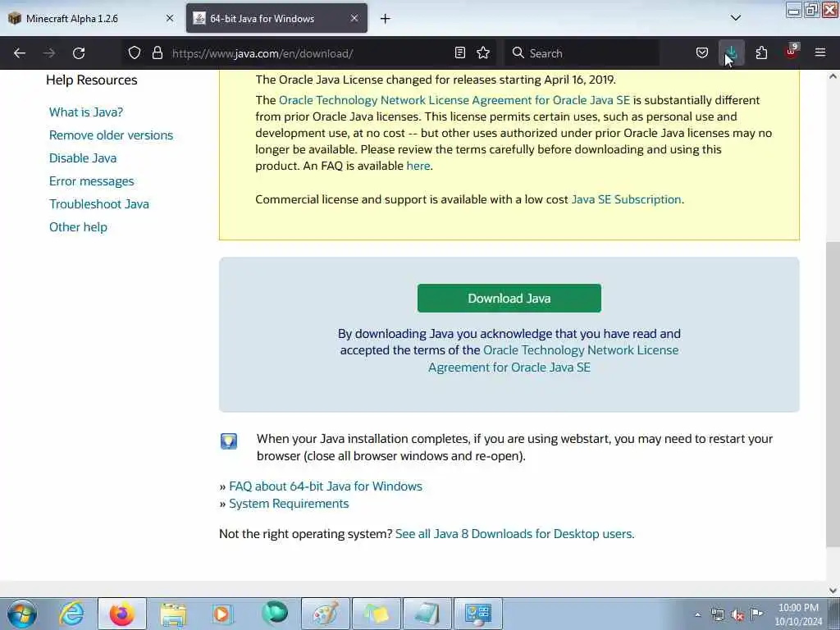
Task: Toggle reader view icon
Action: (x=459, y=53)
